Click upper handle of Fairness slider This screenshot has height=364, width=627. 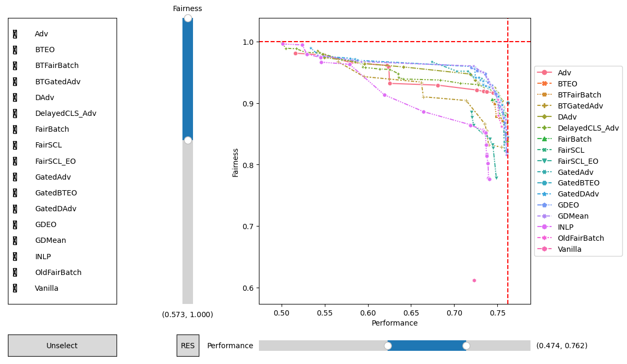(188, 18)
